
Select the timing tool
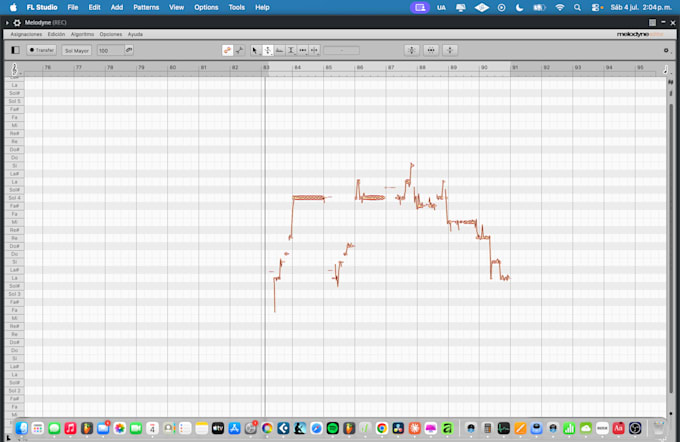click(303, 51)
